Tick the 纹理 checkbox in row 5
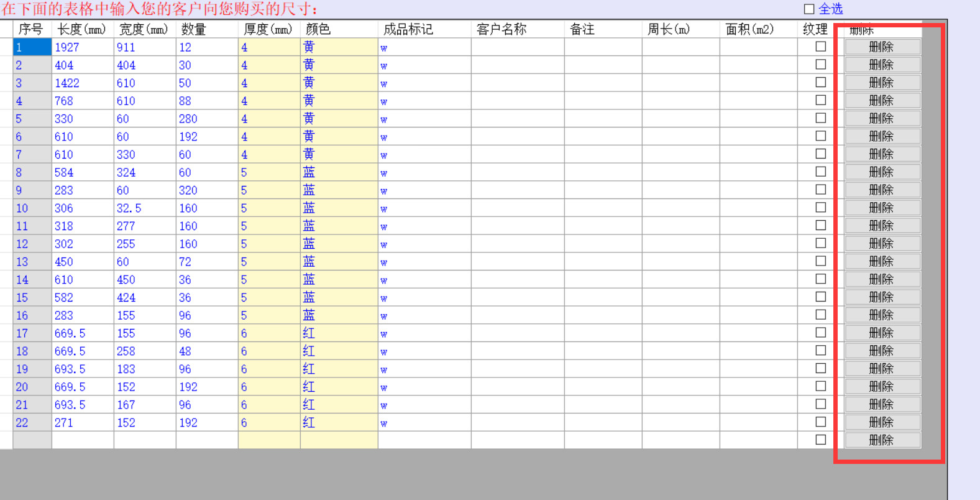 [x=821, y=118]
